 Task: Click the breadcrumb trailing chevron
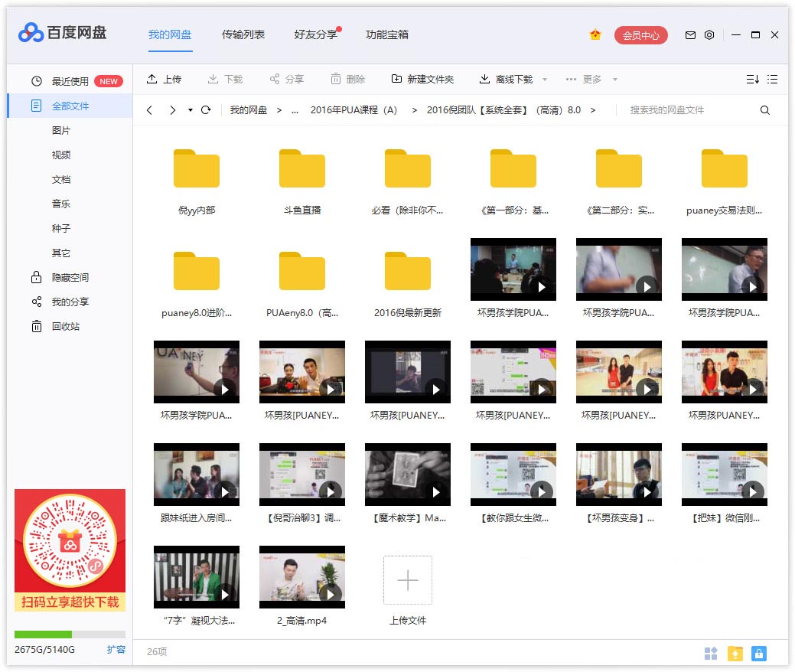pyautogui.click(x=593, y=110)
